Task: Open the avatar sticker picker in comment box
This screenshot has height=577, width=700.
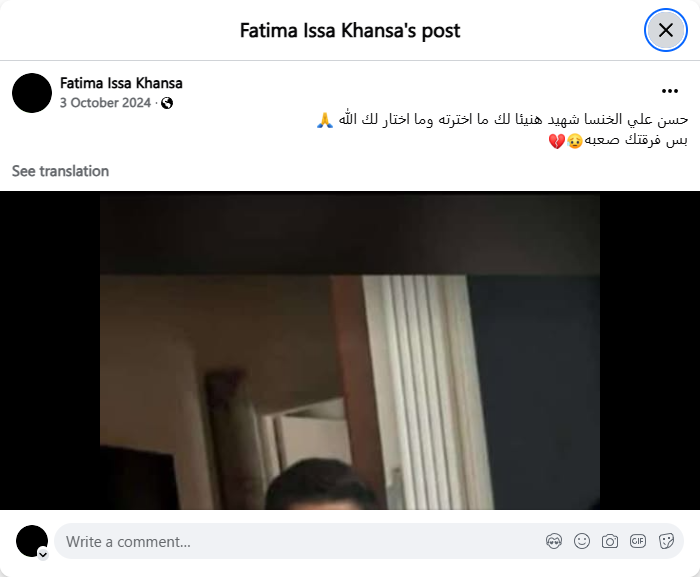Action: [554, 541]
